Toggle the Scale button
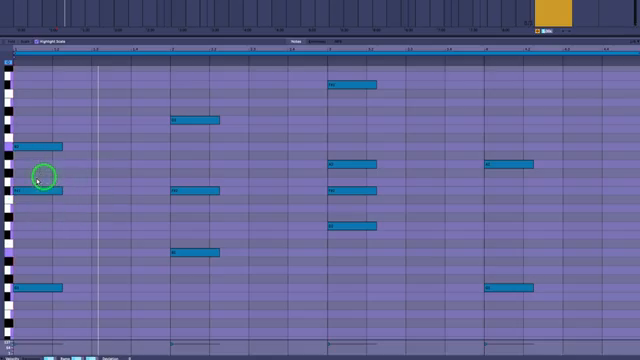Viewport: 640px width, 360px height. 25,42
